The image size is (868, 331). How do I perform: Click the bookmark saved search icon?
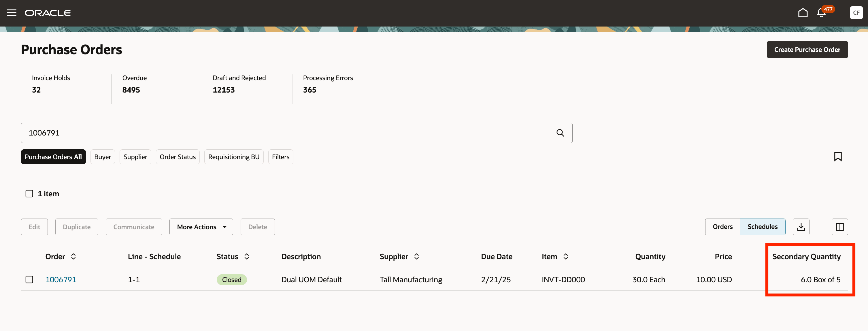[x=838, y=157]
